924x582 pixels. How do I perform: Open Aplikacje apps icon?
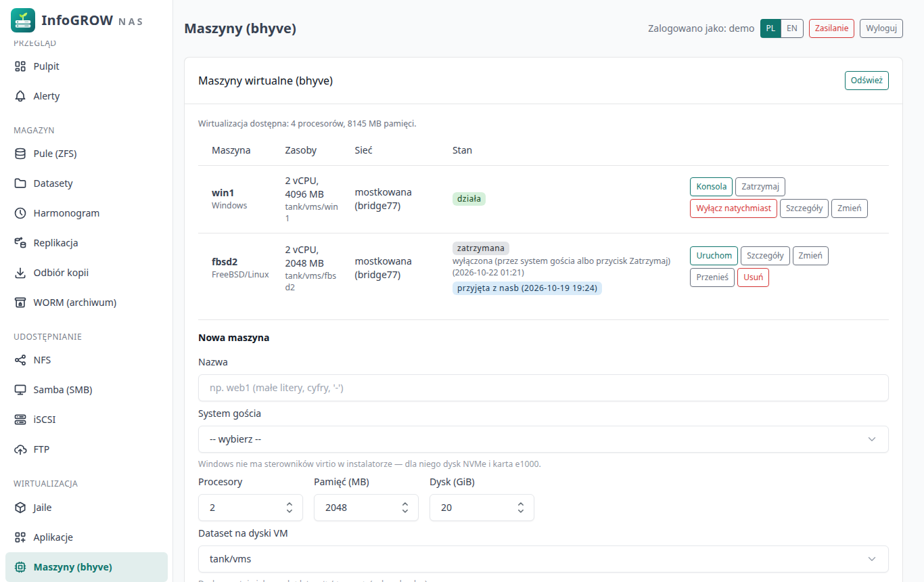pyautogui.click(x=20, y=537)
